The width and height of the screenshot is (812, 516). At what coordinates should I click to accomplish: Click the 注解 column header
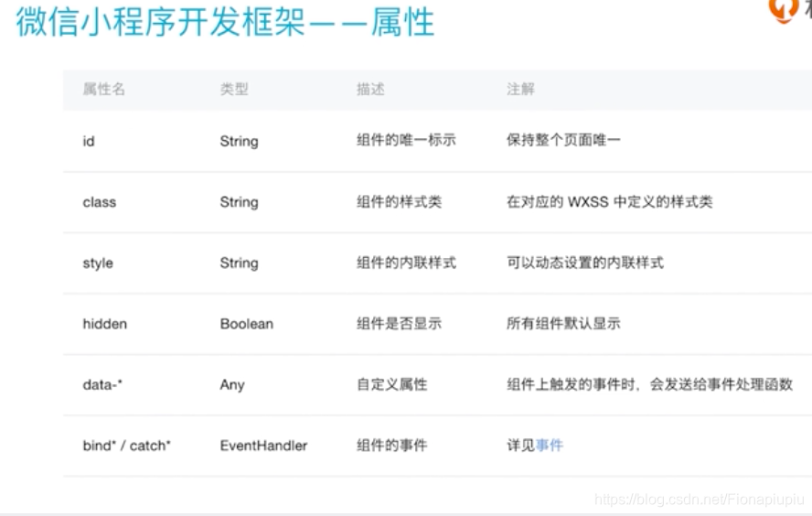point(520,89)
